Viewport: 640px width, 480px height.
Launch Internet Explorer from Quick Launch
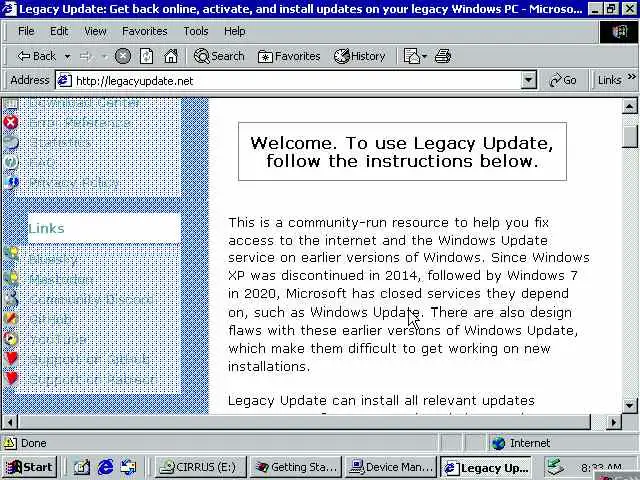(x=105, y=467)
